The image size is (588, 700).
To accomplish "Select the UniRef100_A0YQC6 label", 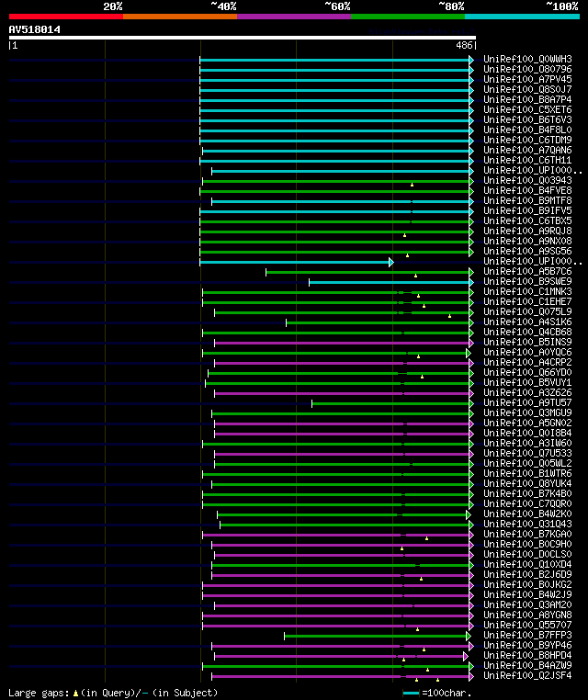I will tap(527, 352).
